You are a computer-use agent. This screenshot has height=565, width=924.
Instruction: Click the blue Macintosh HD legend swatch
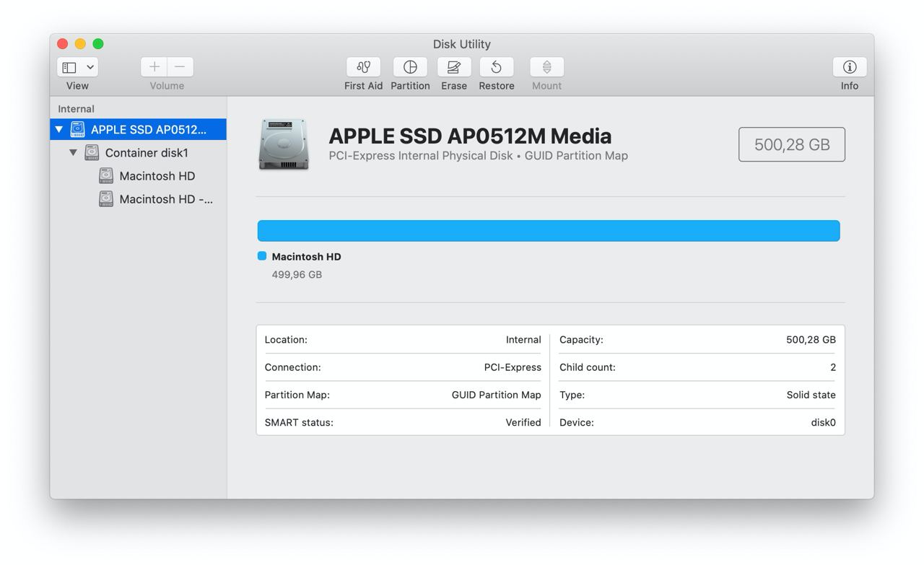262,256
